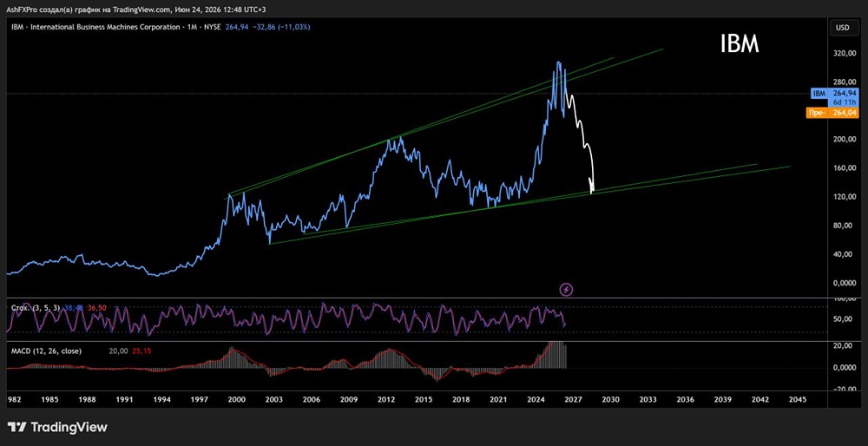Click the purple lightning bolt event icon

click(567, 289)
